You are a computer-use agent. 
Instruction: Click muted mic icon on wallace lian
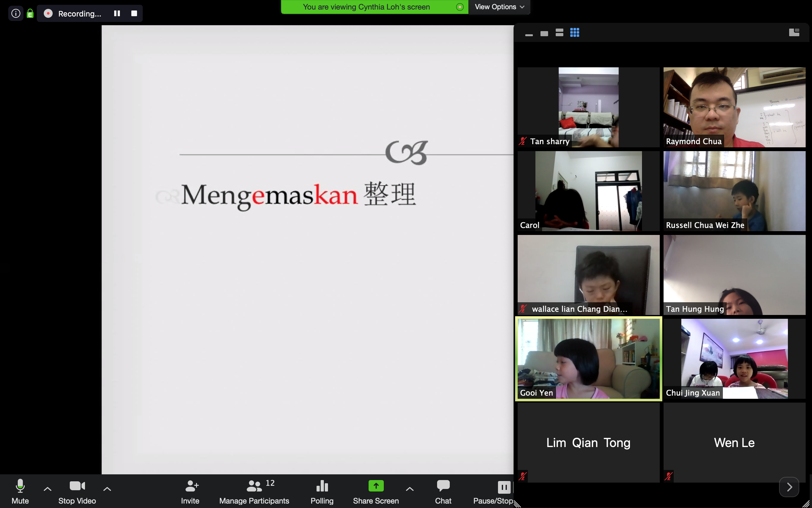523,309
